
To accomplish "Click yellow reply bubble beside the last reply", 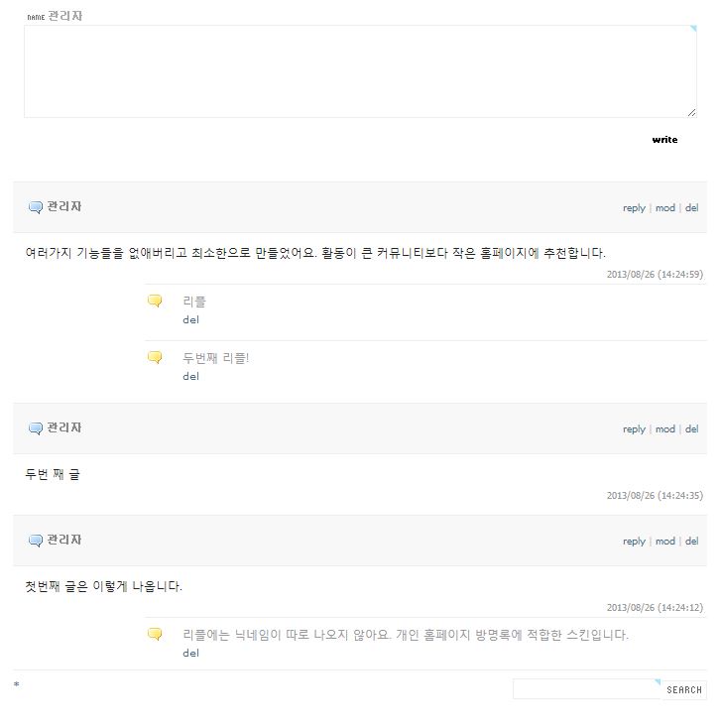I will (x=155, y=635).
